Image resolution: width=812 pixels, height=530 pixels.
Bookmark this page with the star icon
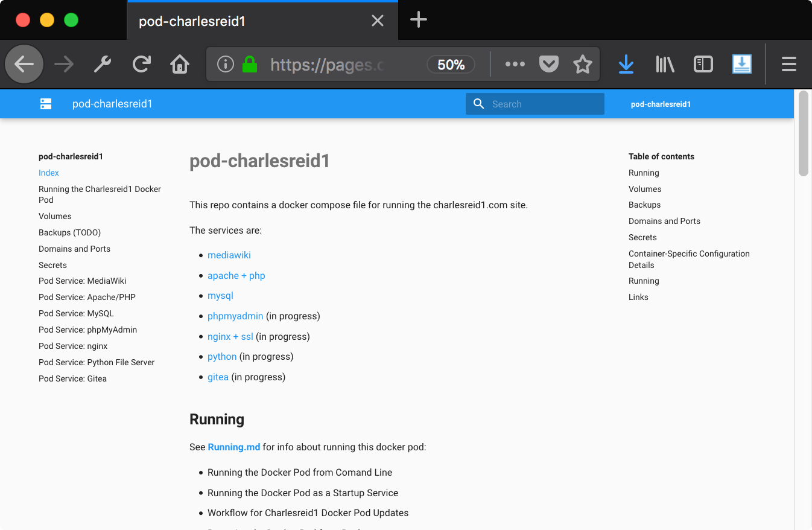(583, 64)
